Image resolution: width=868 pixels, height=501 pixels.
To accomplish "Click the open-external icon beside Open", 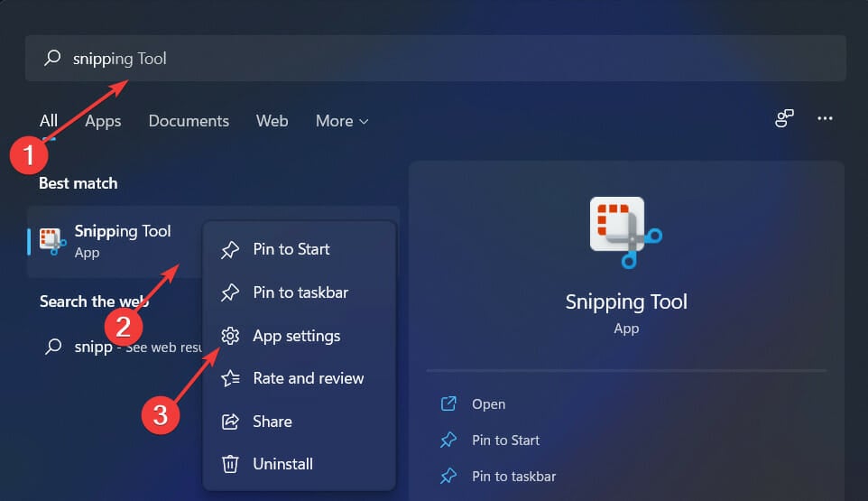I will (448, 404).
